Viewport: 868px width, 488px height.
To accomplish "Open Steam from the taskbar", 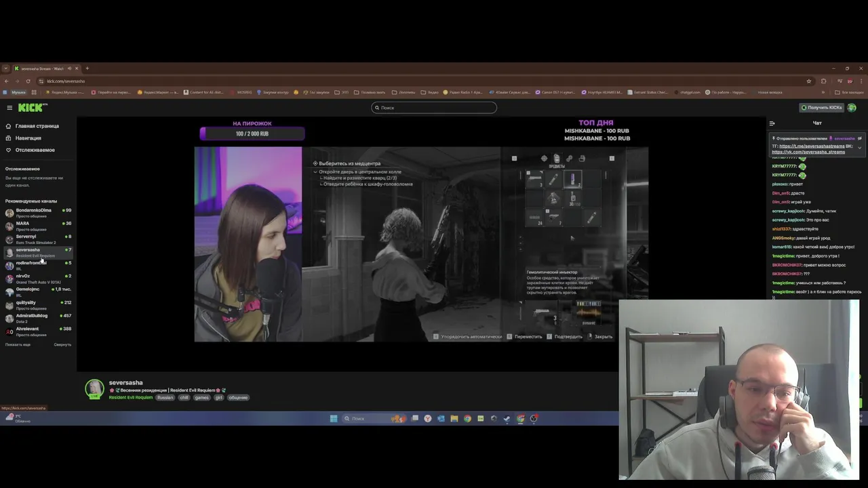I will (x=507, y=419).
